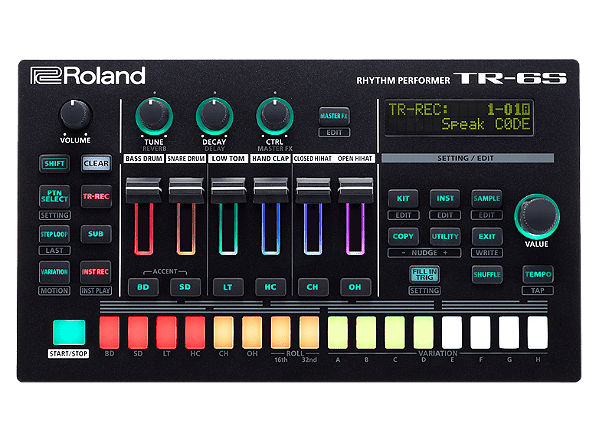
Task: Select variation E pad
Action: tap(452, 332)
